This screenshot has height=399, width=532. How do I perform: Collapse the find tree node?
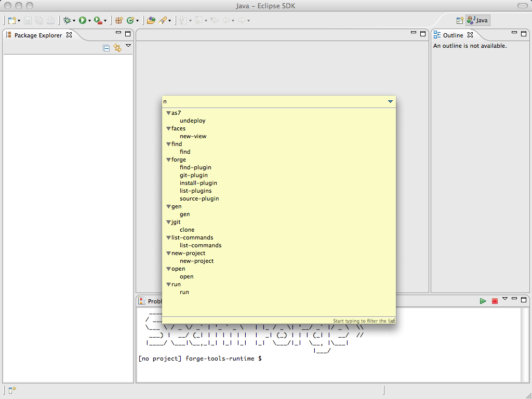[x=168, y=144]
